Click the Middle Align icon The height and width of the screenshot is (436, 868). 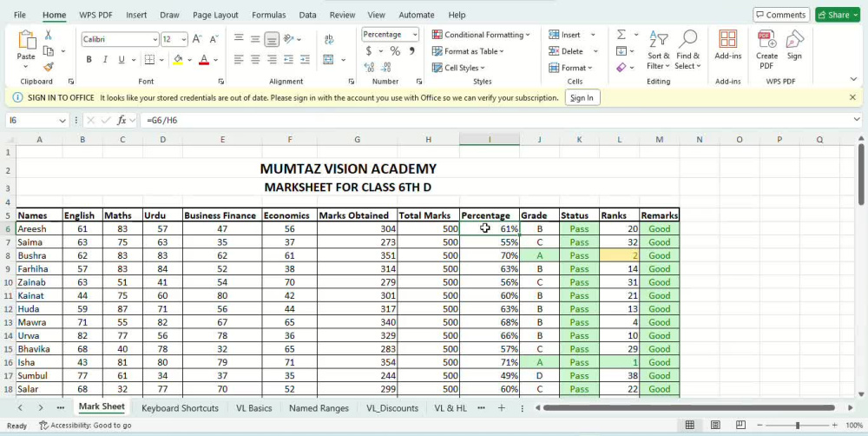pyautogui.click(x=255, y=39)
